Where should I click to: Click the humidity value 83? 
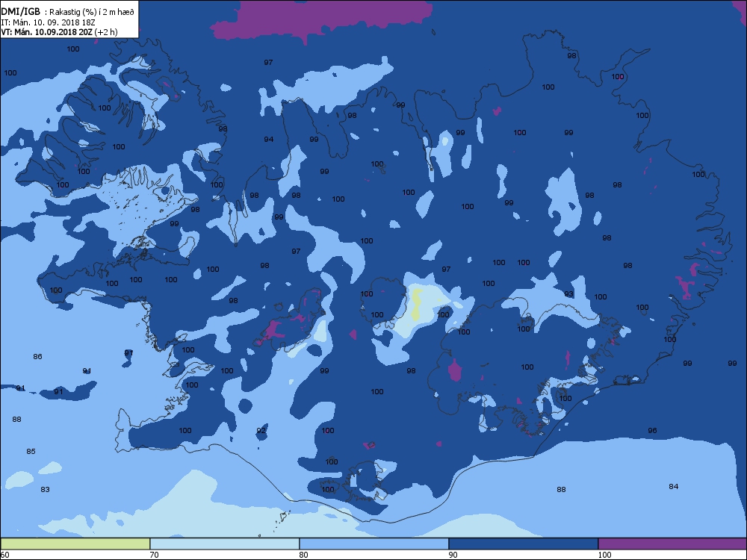[x=45, y=489]
